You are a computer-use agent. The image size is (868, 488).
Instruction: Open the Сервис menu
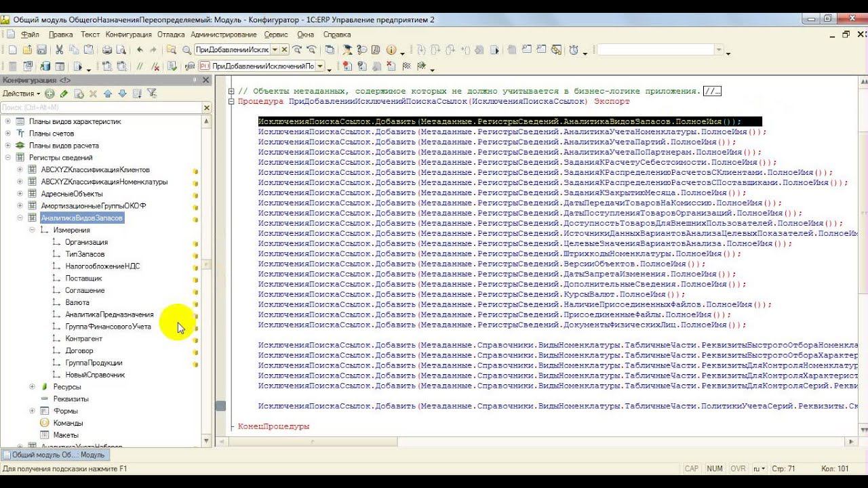(276, 35)
